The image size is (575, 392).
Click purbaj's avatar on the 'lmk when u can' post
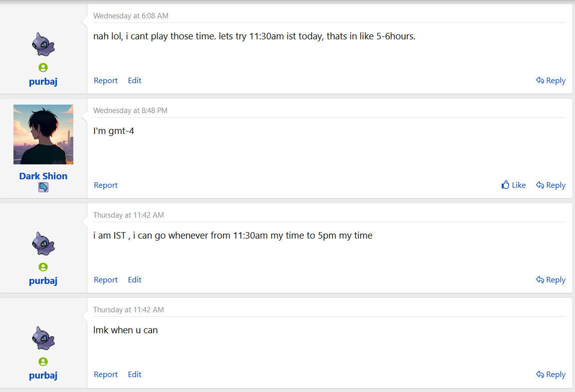pos(43,338)
